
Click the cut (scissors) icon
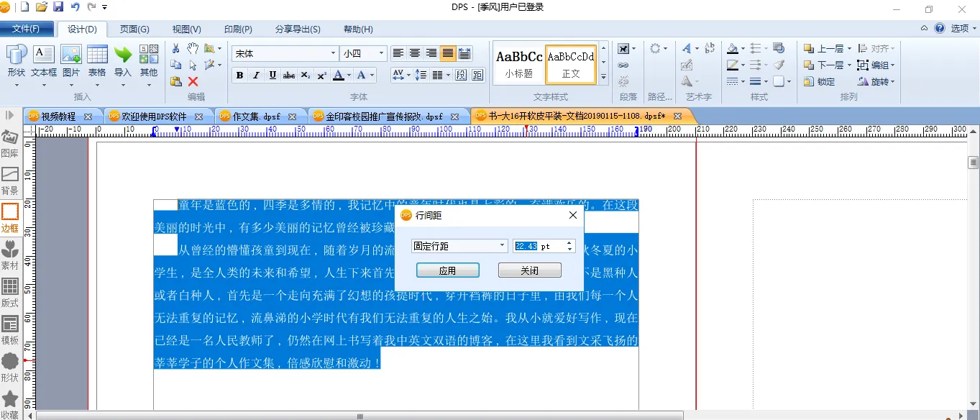tap(175, 48)
